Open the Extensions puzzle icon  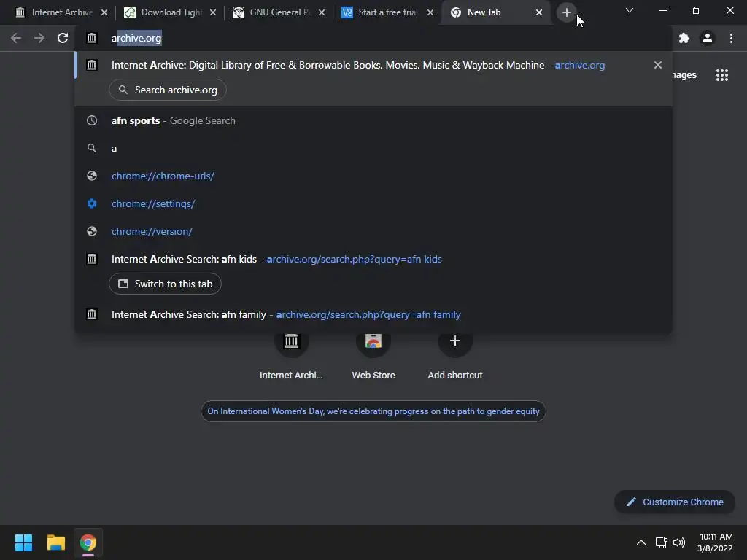[x=684, y=38]
